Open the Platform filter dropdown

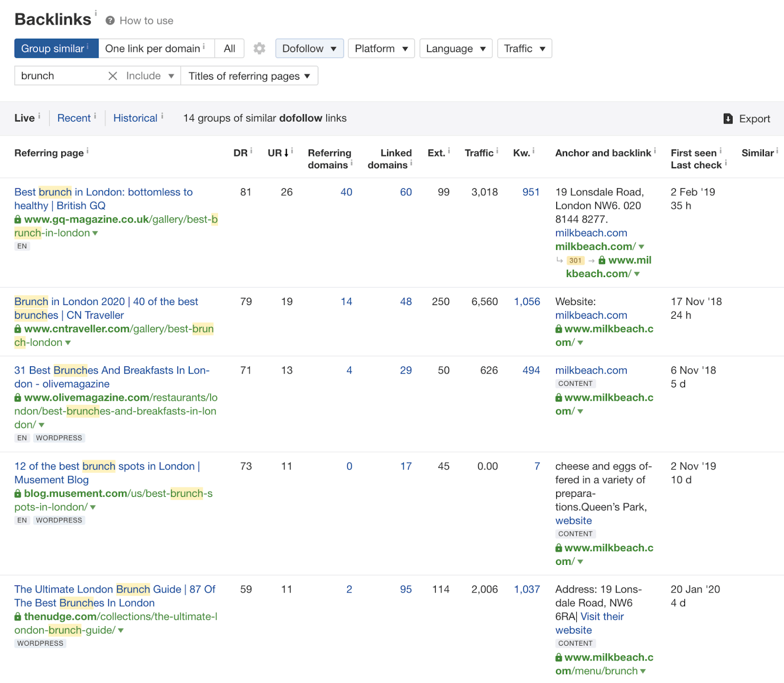pyautogui.click(x=381, y=49)
